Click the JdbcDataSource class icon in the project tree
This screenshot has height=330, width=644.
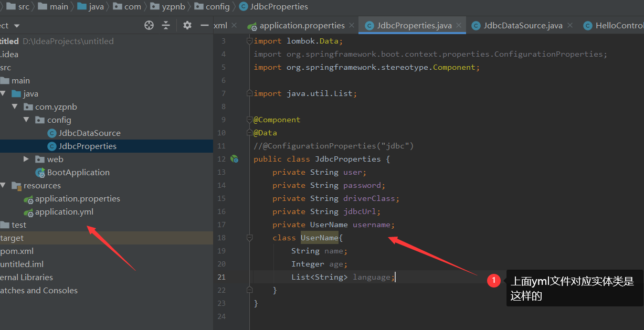[52, 133]
